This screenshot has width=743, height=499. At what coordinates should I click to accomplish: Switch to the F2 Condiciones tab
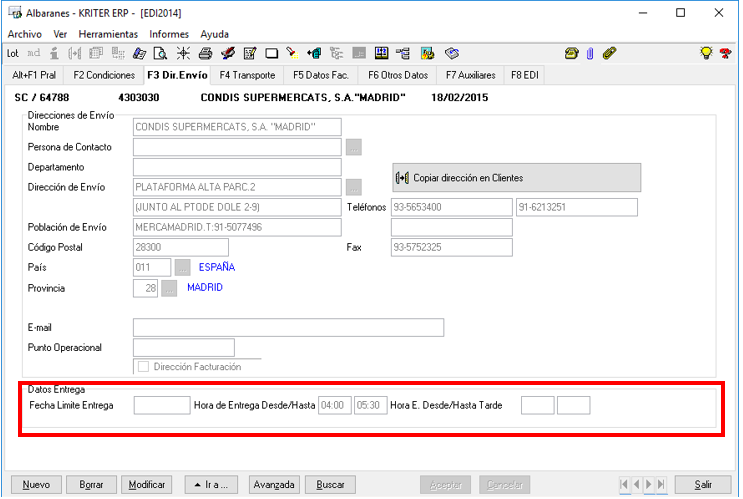[x=104, y=75]
